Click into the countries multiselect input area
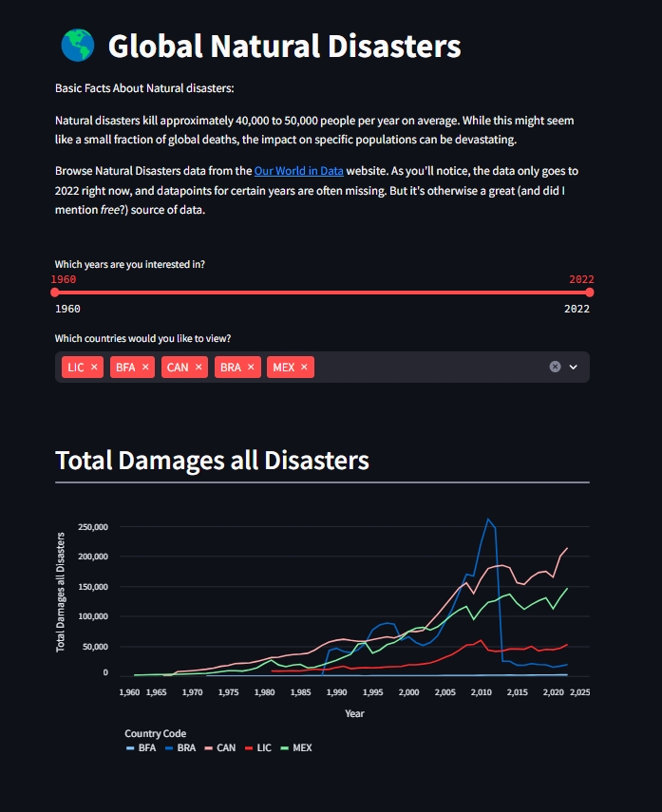 point(430,368)
